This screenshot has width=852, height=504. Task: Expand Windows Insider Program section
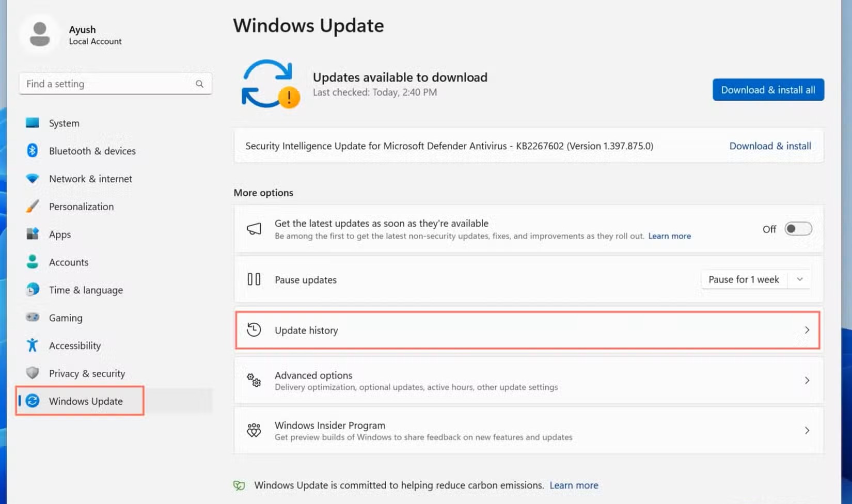807,430
